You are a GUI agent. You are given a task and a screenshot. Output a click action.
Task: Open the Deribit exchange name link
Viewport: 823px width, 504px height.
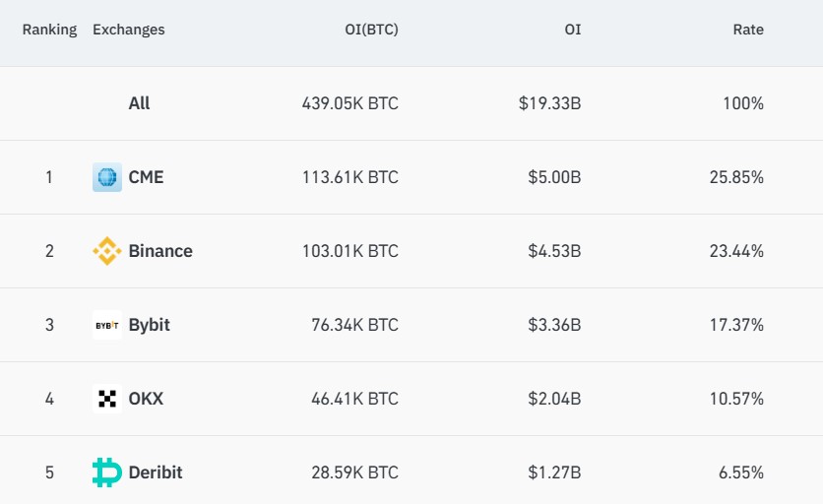tap(156, 472)
